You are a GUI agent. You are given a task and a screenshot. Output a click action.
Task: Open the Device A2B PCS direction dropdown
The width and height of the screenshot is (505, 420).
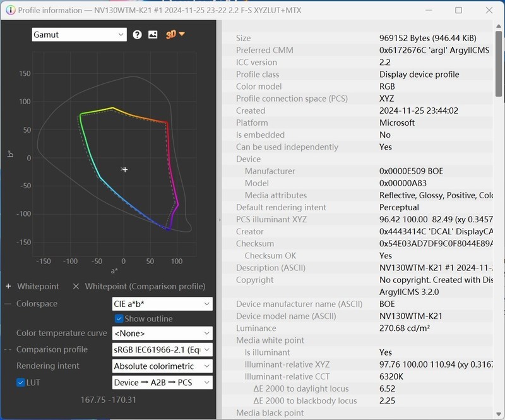click(162, 382)
